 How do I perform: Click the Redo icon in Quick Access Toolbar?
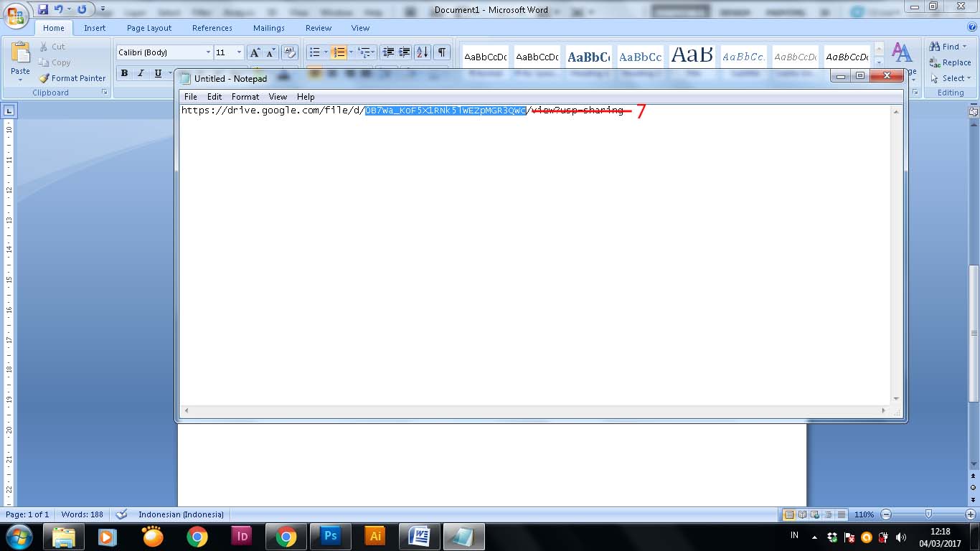click(82, 9)
